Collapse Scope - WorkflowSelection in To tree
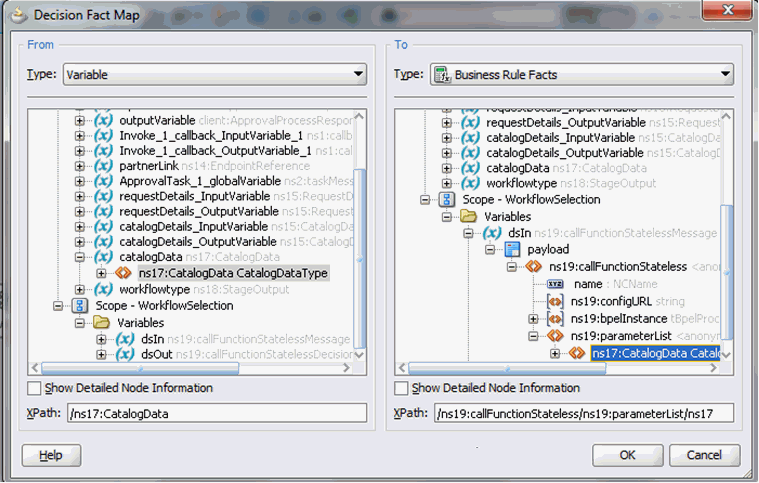Screen dimensions: 759x483 click(x=425, y=199)
